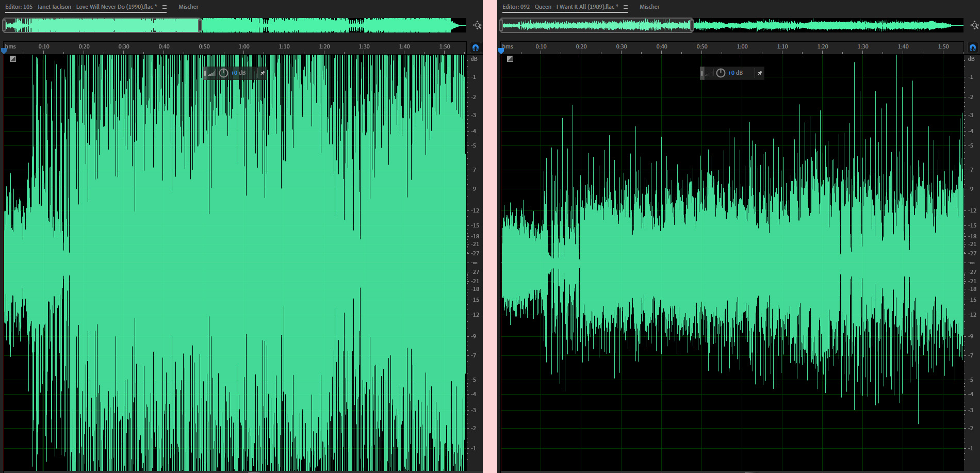Click highlighted overview range in Janet Jackson navigator
Image resolution: width=980 pixels, height=473 pixels.
pyautogui.click(x=102, y=25)
